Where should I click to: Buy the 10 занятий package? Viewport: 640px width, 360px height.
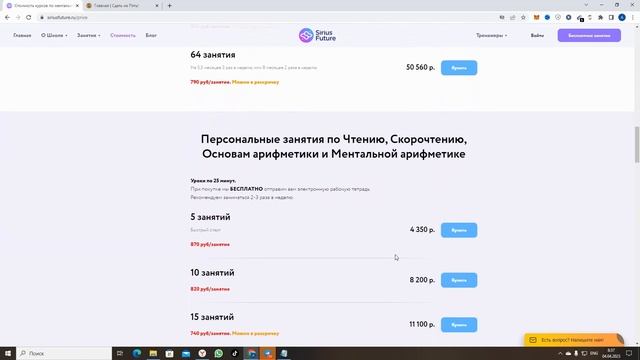[x=459, y=280]
